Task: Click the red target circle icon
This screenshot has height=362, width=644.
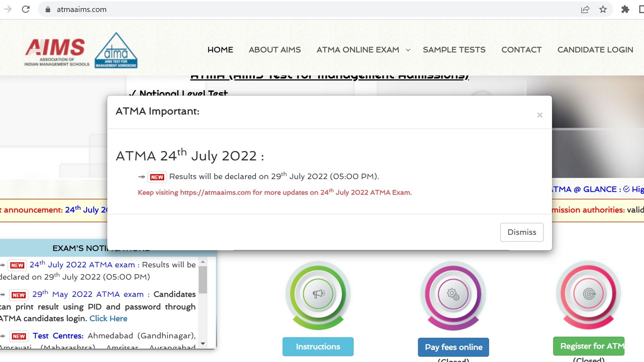Action: (x=588, y=294)
